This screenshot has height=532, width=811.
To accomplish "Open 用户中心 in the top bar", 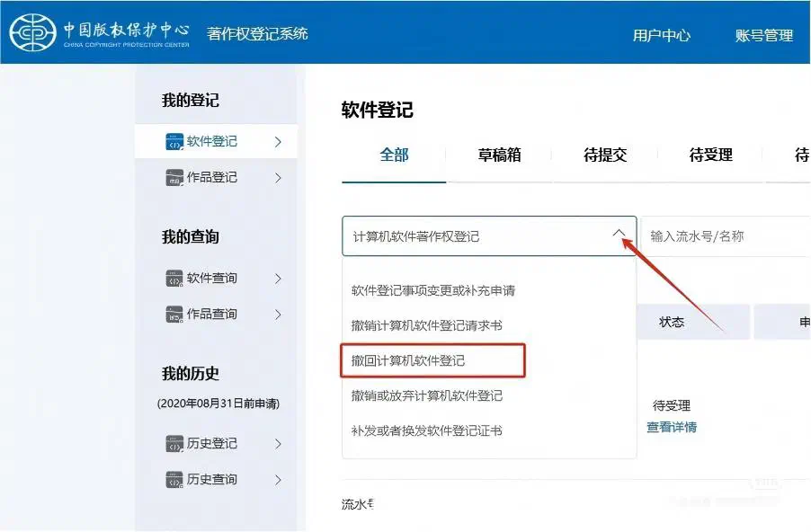I will [x=662, y=35].
